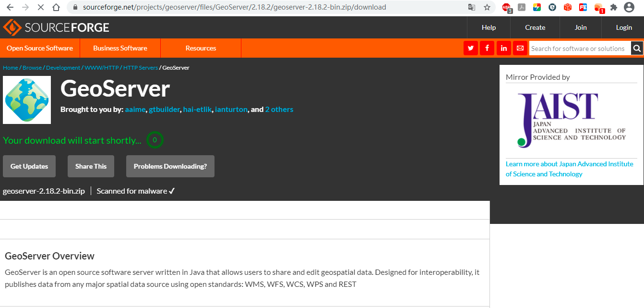This screenshot has height=308, width=644.
Task: Click the translate page icon
Action: pos(472,8)
